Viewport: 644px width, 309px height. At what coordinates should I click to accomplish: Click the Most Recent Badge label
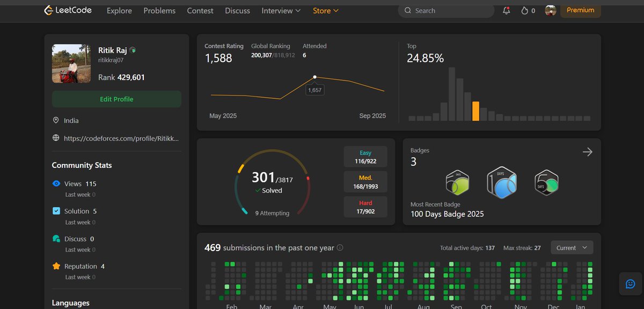(x=435, y=204)
